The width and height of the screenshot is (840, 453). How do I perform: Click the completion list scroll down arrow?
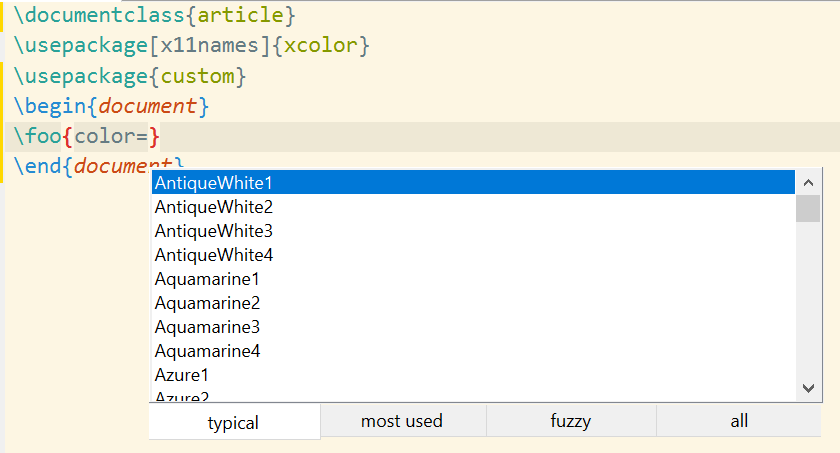pyautogui.click(x=808, y=388)
